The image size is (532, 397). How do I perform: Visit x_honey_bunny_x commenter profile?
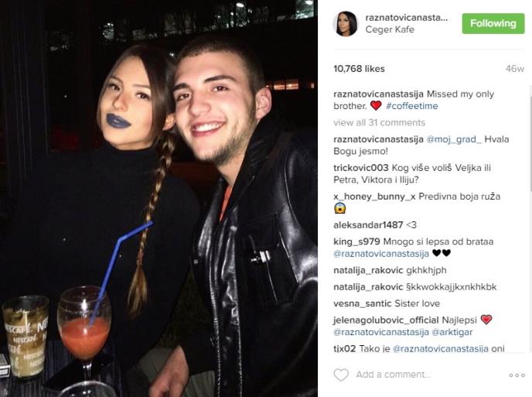click(x=374, y=197)
